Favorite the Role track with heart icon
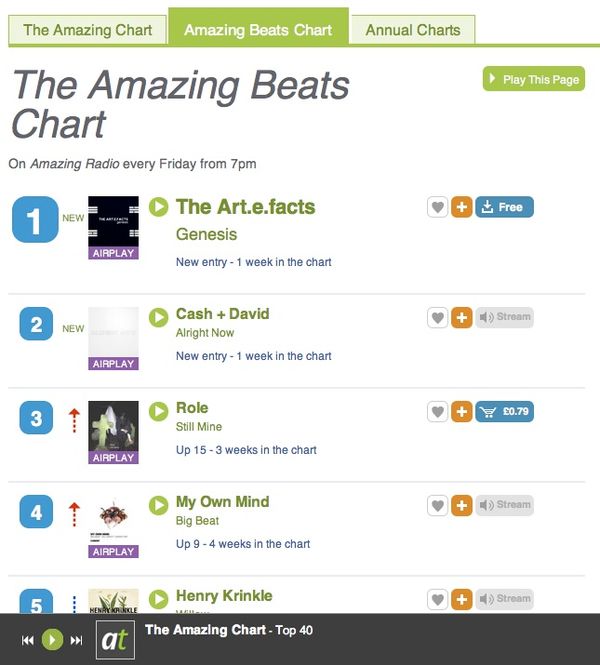 [x=438, y=411]
